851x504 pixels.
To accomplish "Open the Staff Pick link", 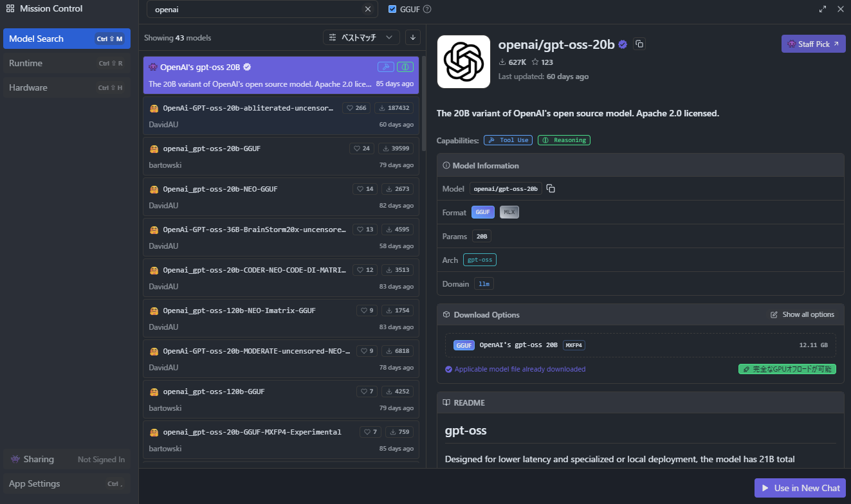I will [813, 44].
